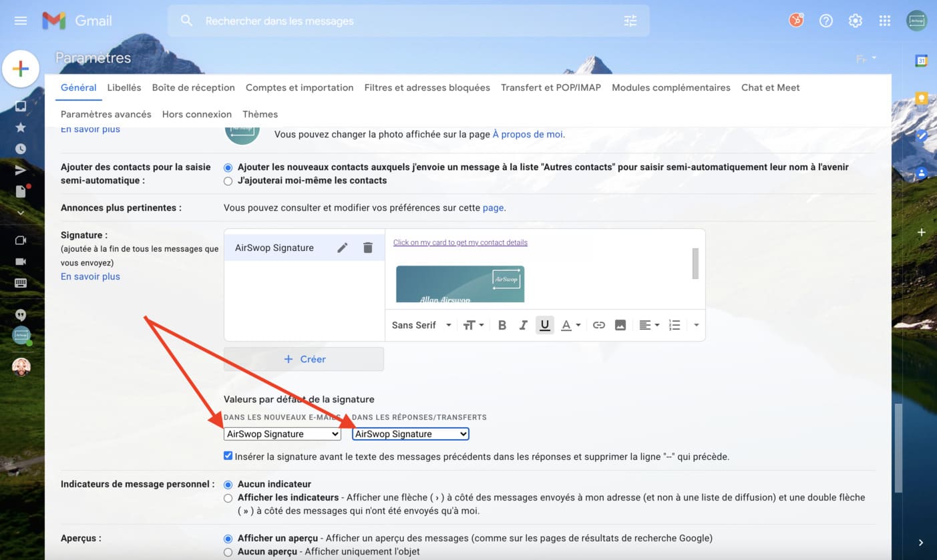Open the main menu hamburger icon
937x560 pixels.
coord(21,21)
